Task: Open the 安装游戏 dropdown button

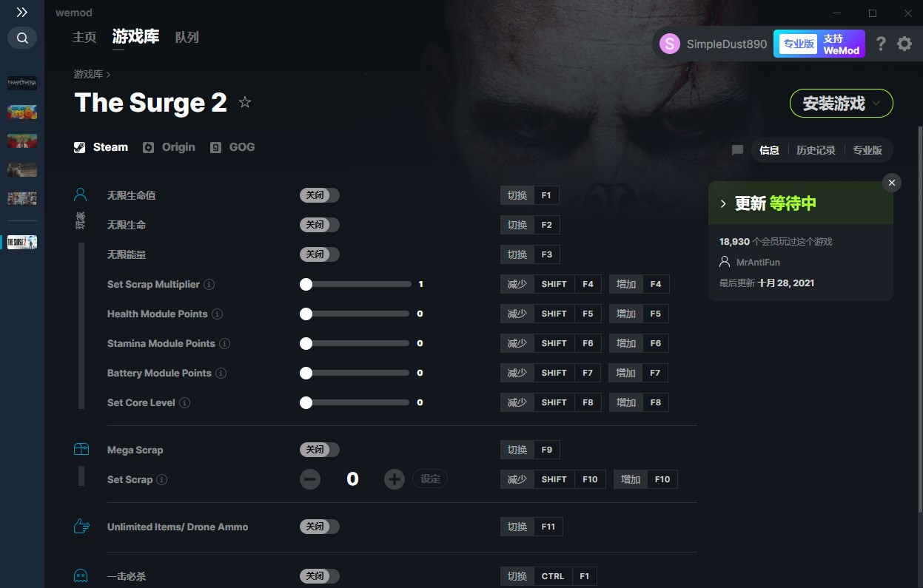Action: click(842, 104)
